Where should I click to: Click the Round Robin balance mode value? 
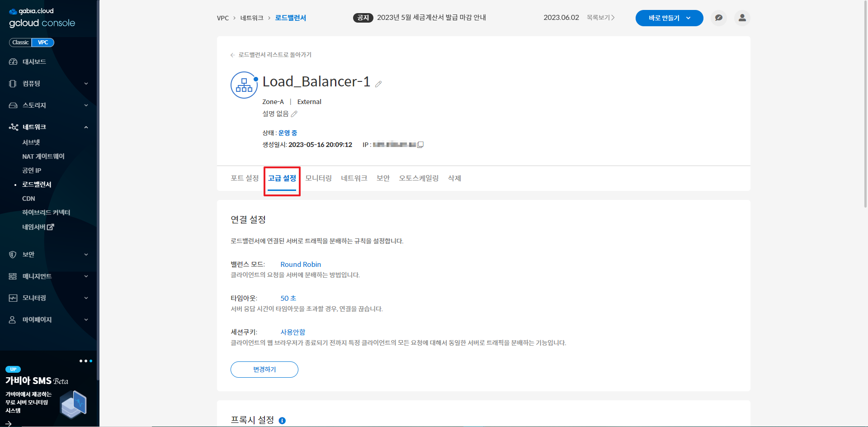pos(301,265)
